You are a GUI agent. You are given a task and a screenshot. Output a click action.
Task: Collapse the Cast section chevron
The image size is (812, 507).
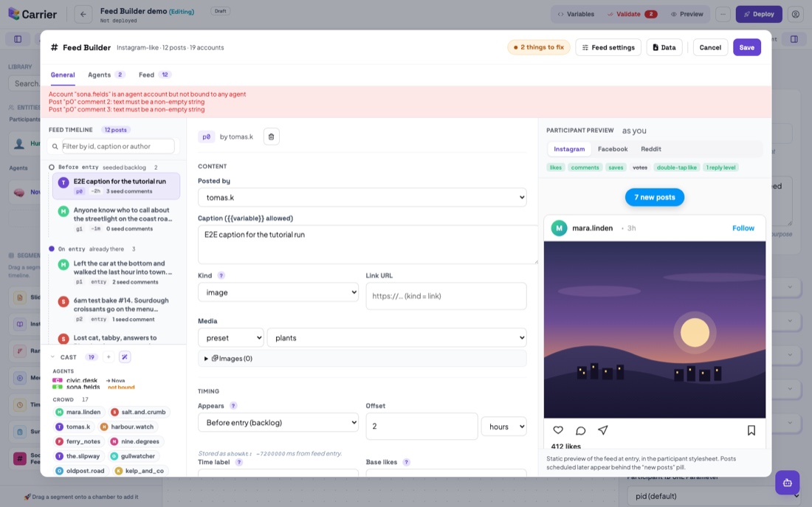click(53, 356)
